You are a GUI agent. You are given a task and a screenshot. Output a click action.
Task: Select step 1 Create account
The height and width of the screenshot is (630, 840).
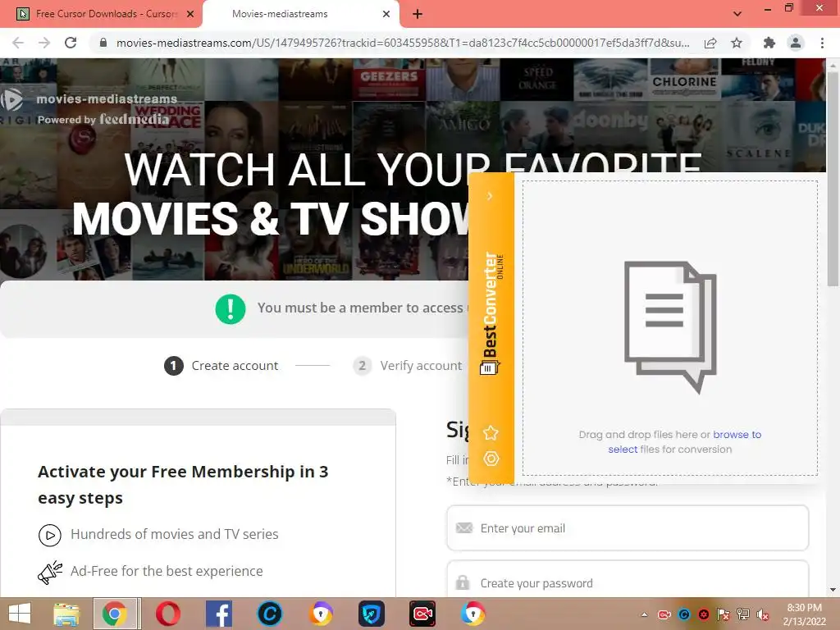221,366
